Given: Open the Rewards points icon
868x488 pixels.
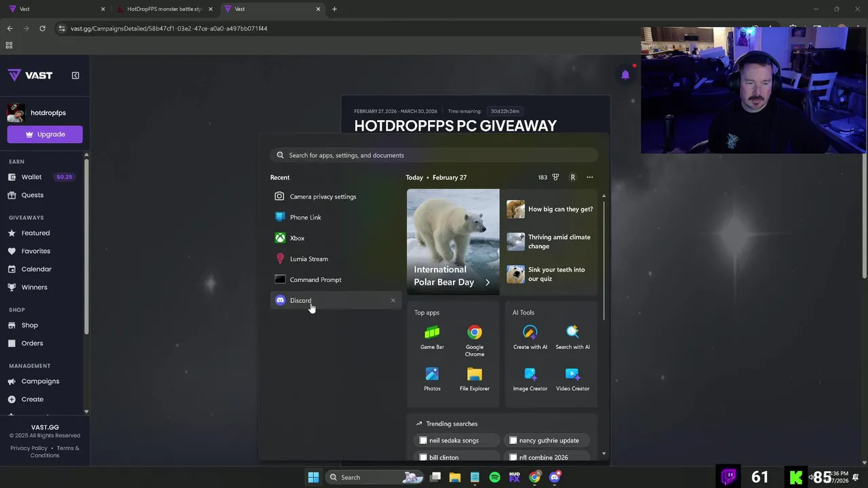Looking at the screenshot, I should point(555,177).
